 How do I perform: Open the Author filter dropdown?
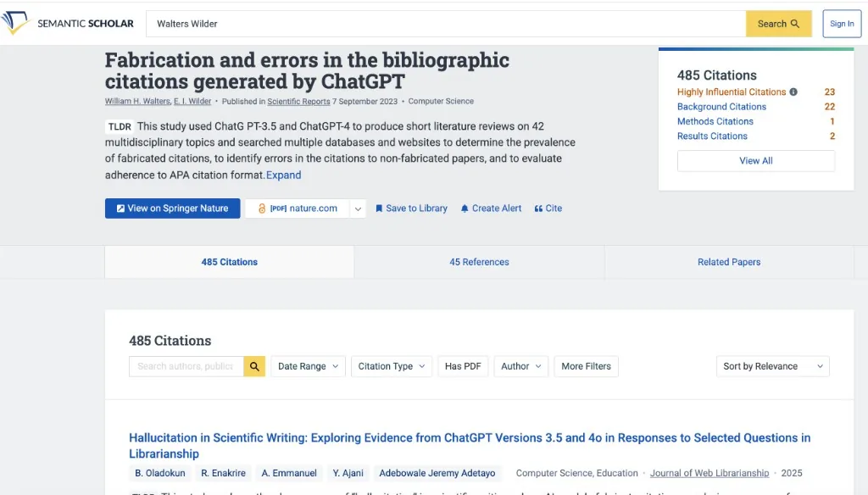click(x=521, y=366)
